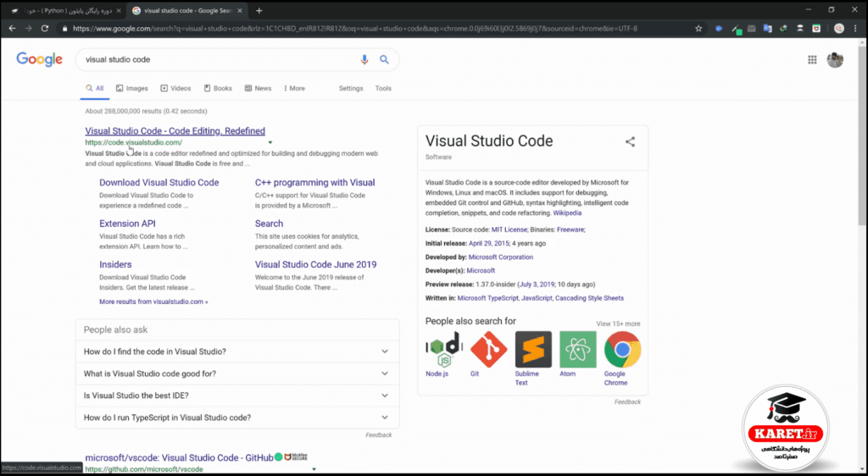Viewport: 868px width, 476px height.
Task: Open the Atom related search thumbnail
Action: tap(578, 350)
